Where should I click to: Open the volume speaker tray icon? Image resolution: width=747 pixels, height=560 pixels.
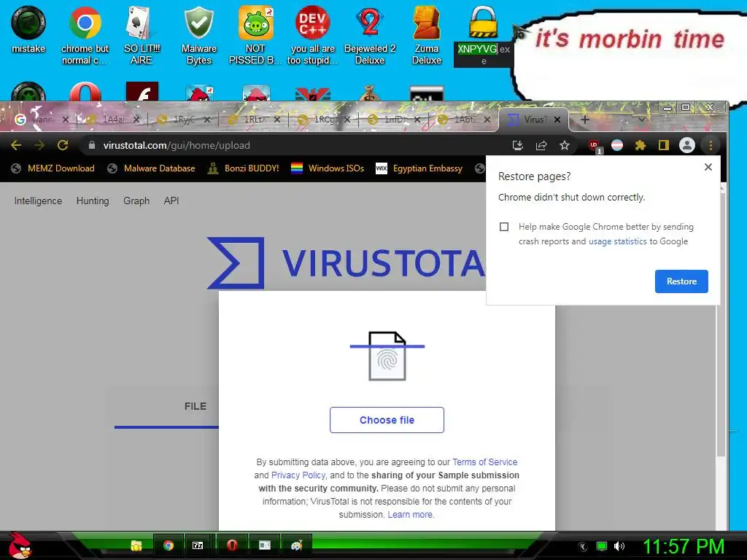click(x=619, y=546)
